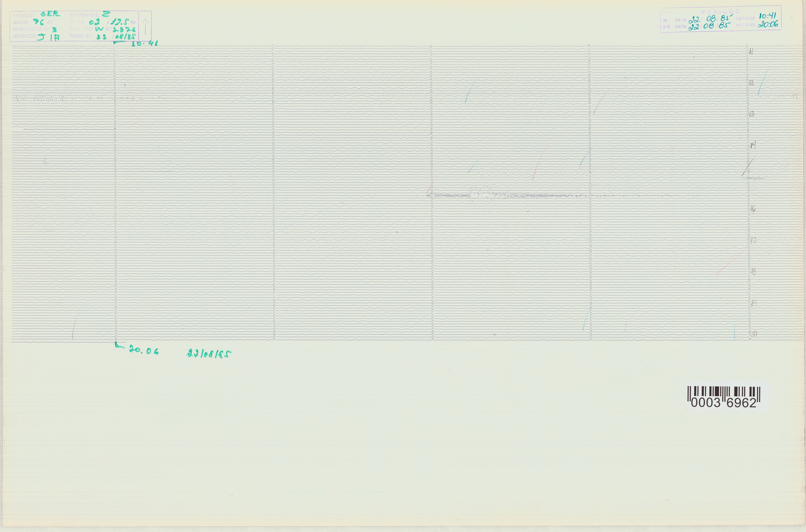Click the "COMPONENTE:" value "Z"
The width and height of the screenshot is (806, 532).
(x=106, y=14)
